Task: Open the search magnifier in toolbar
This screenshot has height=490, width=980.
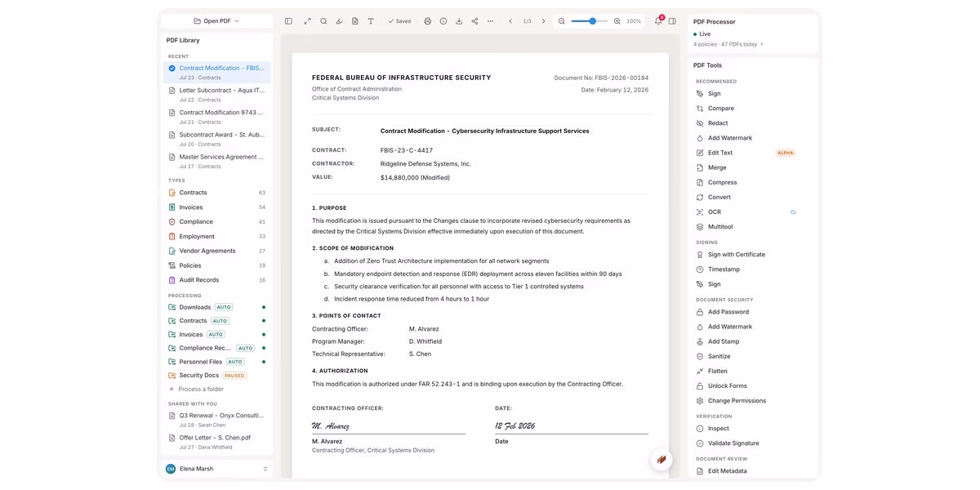Action: pos(323,21)
